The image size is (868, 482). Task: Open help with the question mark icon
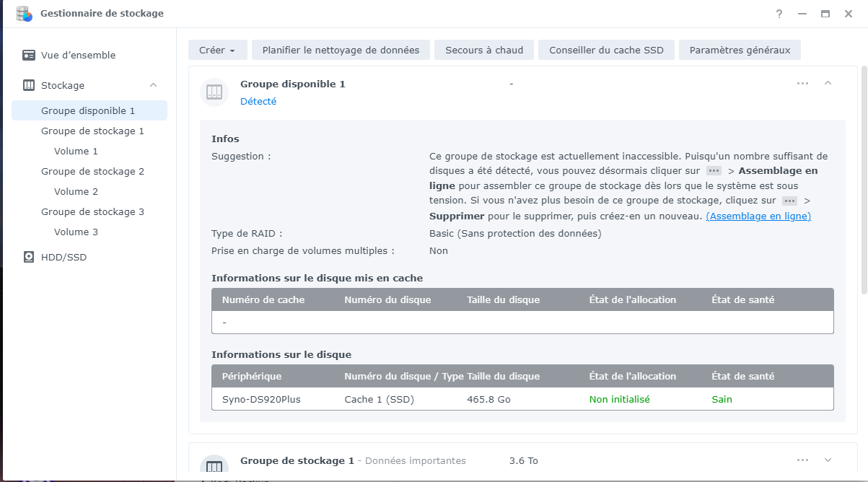point(779,14)
